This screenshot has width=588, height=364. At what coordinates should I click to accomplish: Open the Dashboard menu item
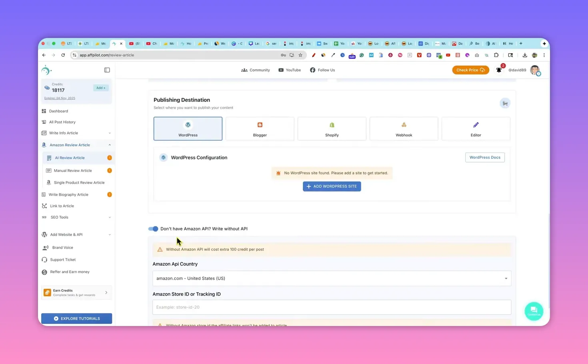(x=58, y=111)
